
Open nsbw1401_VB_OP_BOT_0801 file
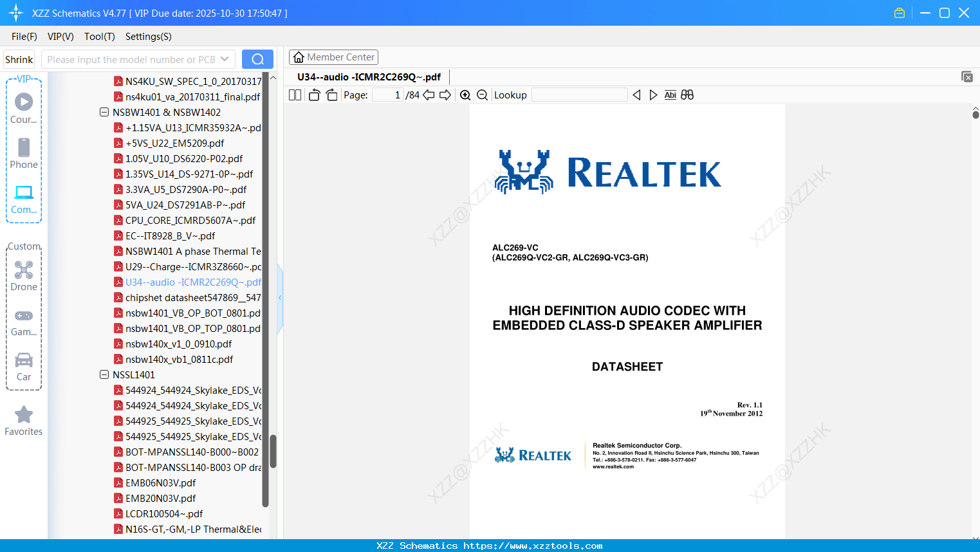click(187, 313)
